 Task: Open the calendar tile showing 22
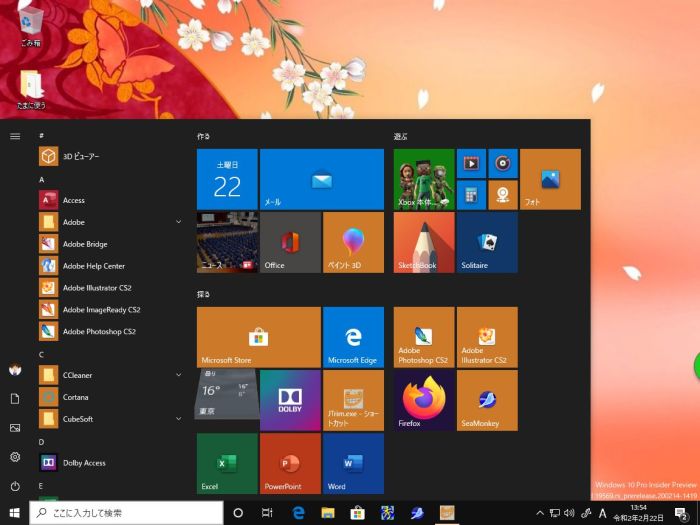click(227, 179)
